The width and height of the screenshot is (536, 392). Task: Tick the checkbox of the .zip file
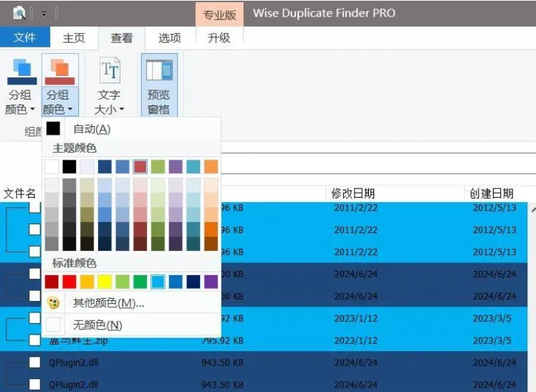click(x=34, y=340)
